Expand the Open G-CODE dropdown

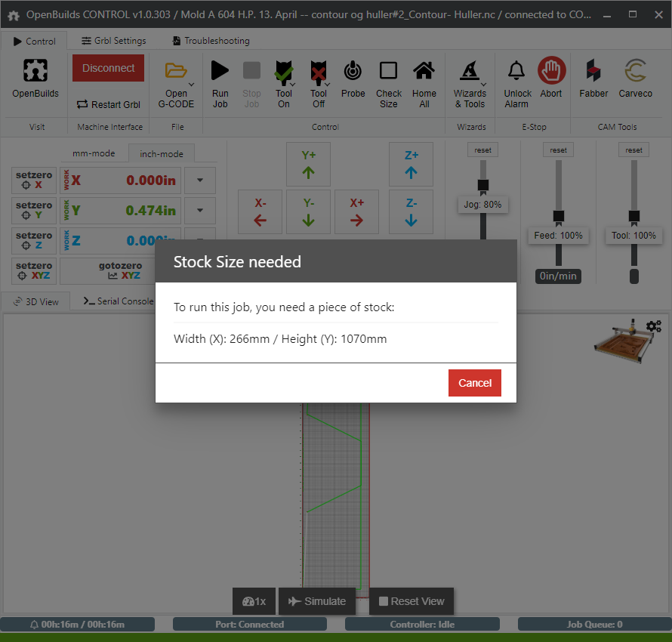[x=192, y=84]
